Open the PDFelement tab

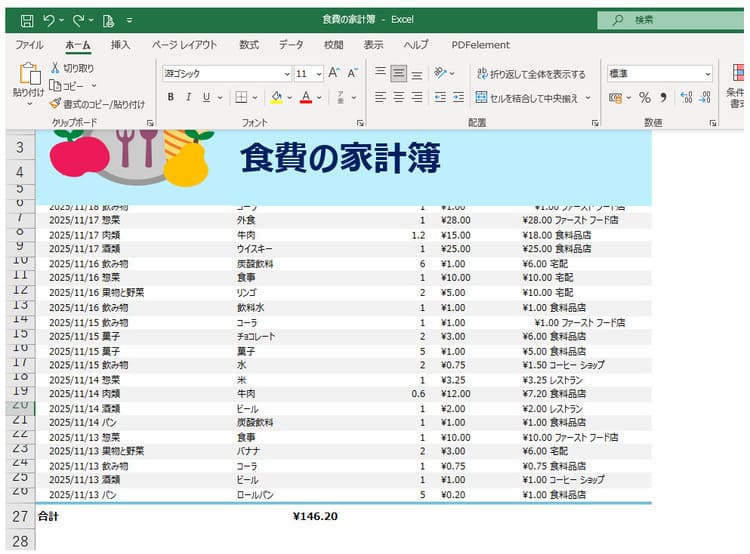point(480,45)
